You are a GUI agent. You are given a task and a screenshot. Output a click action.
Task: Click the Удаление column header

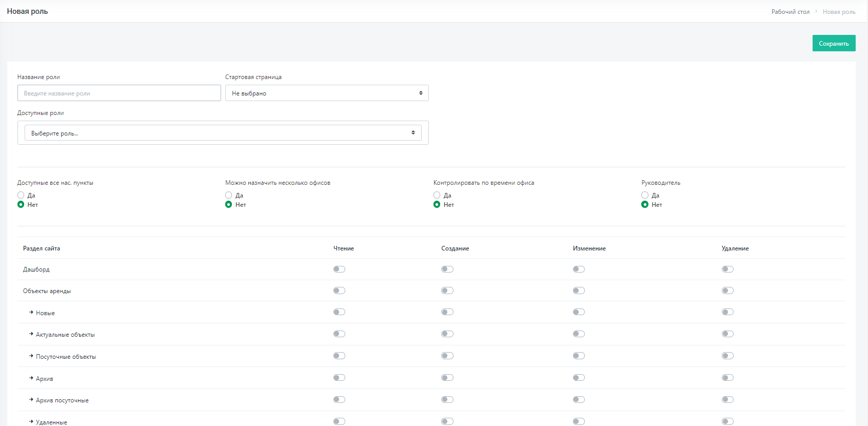pyautogui.click(x=735, y=248)
